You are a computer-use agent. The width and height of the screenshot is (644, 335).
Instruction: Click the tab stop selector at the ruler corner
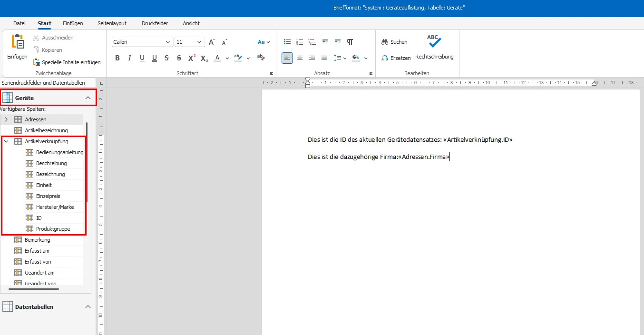101,83
